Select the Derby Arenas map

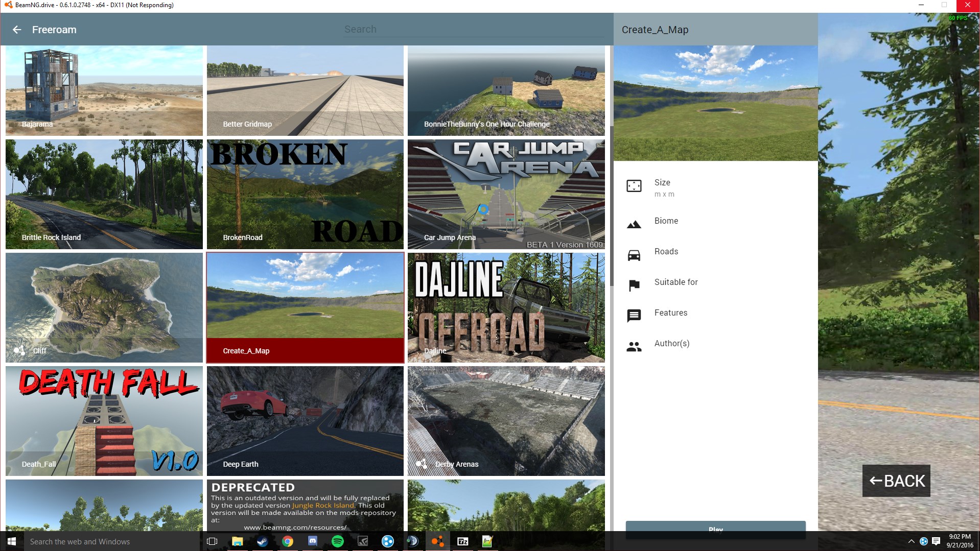coord(506,421)
